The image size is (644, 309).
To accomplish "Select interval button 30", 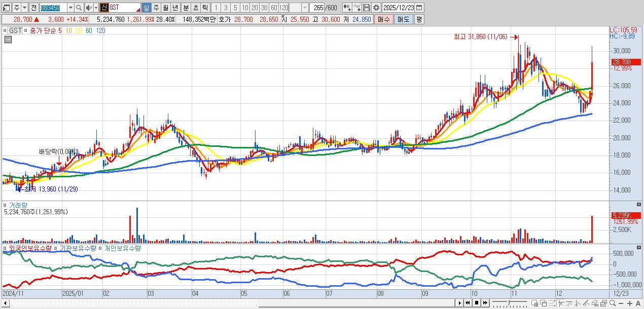I will click(x=264, y=8).
